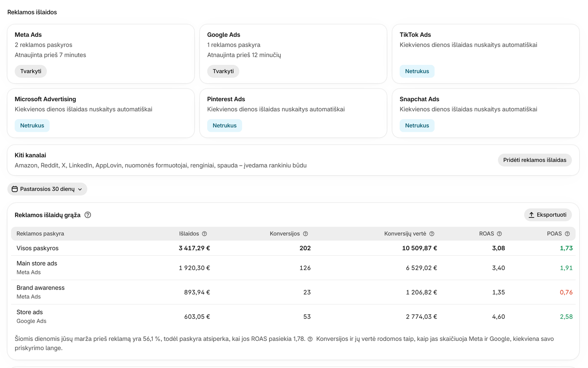The width and height of the screenshot is (588, 368).
Task: Click the Netrukus badge on Pinterest Ads card
Action: (x=225, y=126)
